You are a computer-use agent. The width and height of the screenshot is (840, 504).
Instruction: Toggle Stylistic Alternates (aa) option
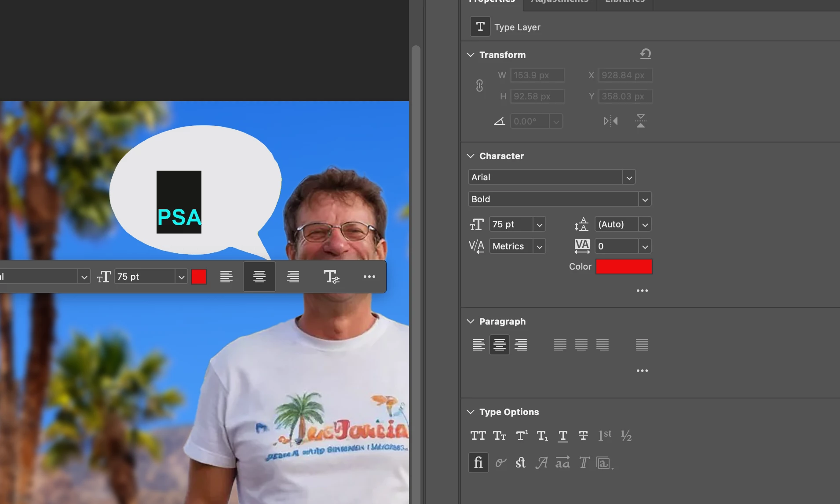click(562, 463)
